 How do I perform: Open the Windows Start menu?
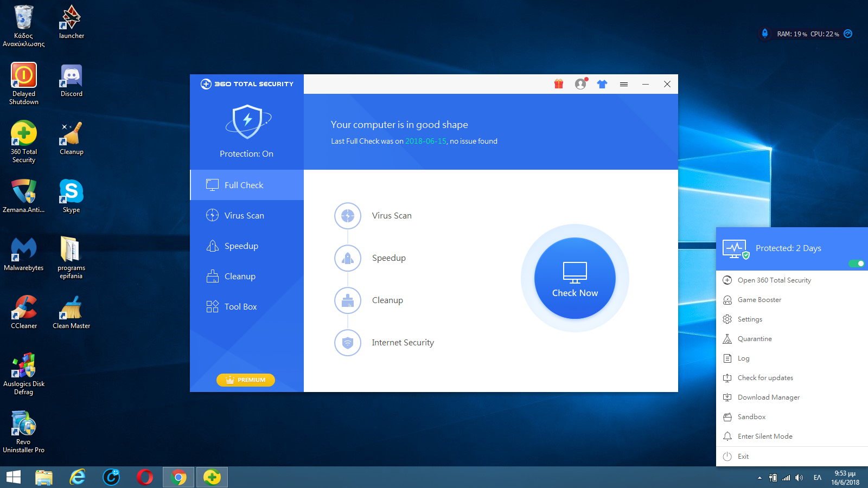[x=13, y=477]
